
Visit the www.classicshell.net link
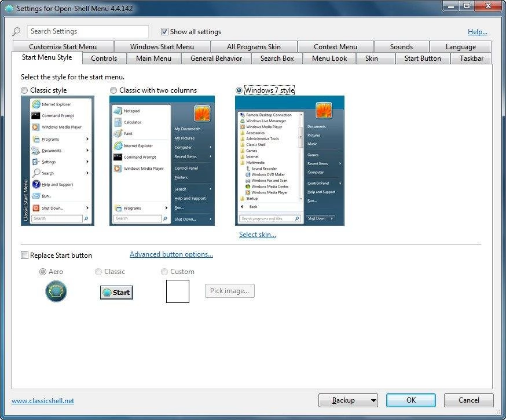(x=43, y=401)
